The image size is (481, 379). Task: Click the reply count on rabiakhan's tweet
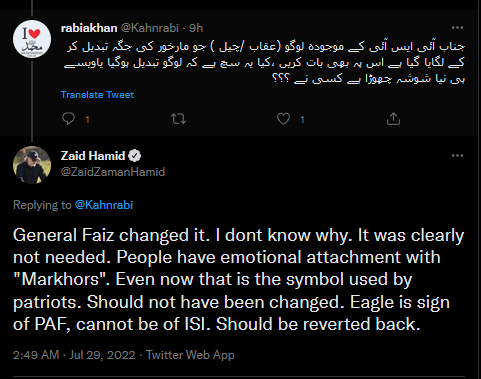coord(87,119)
